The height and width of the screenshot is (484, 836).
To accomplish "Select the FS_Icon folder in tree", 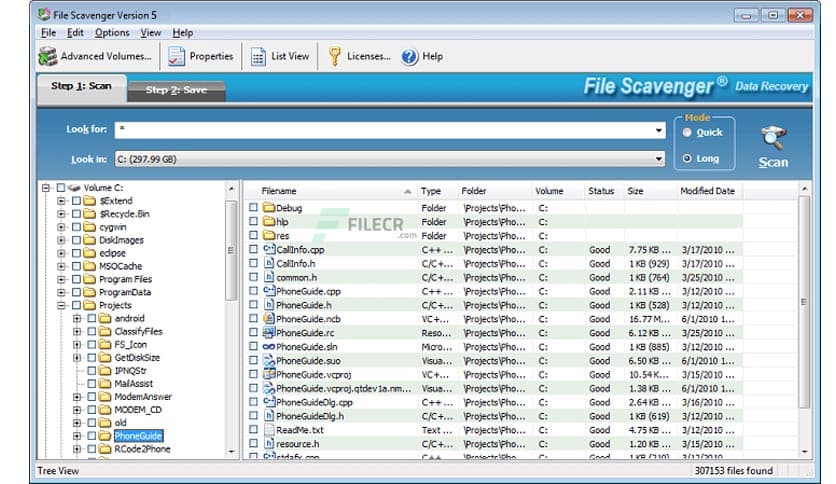I will 131,344.
